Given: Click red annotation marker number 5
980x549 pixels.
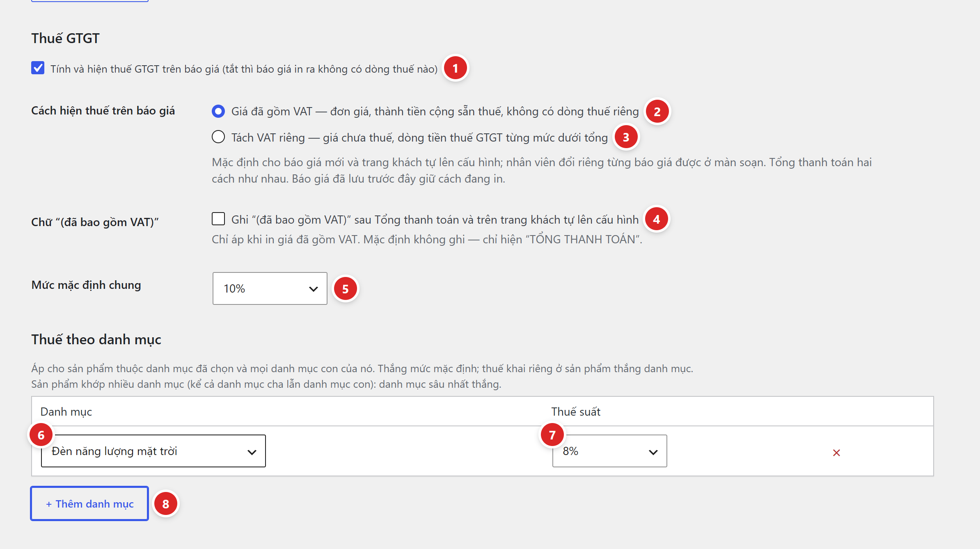Looking at the screenshot, I should click(345, 289).
